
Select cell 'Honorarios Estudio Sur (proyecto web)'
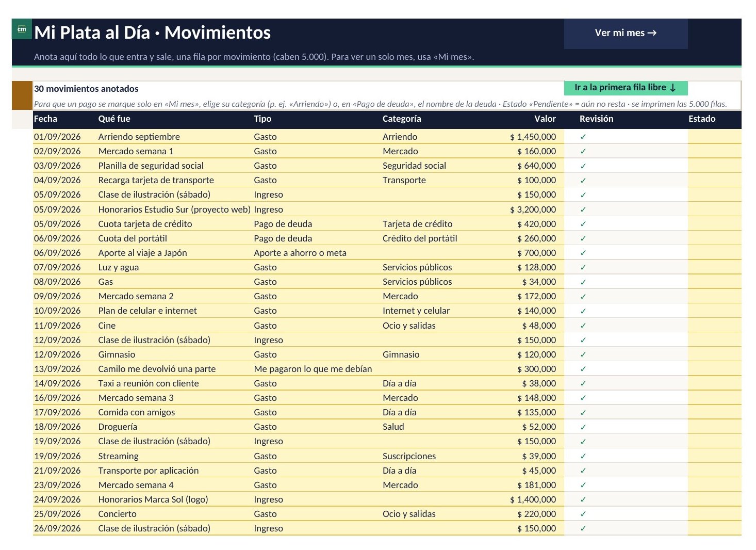(x=174, y=209)
